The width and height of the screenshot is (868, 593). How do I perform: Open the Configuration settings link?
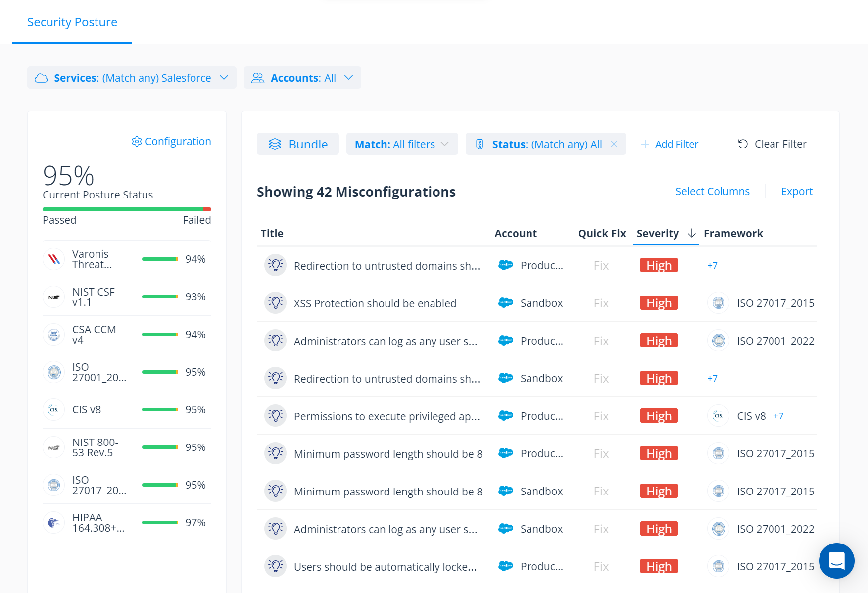171,142
